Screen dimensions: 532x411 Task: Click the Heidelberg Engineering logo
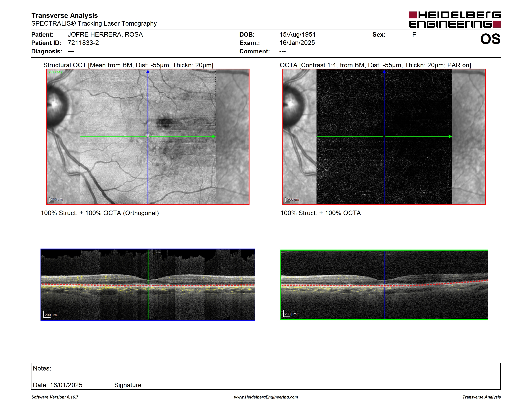455,20
